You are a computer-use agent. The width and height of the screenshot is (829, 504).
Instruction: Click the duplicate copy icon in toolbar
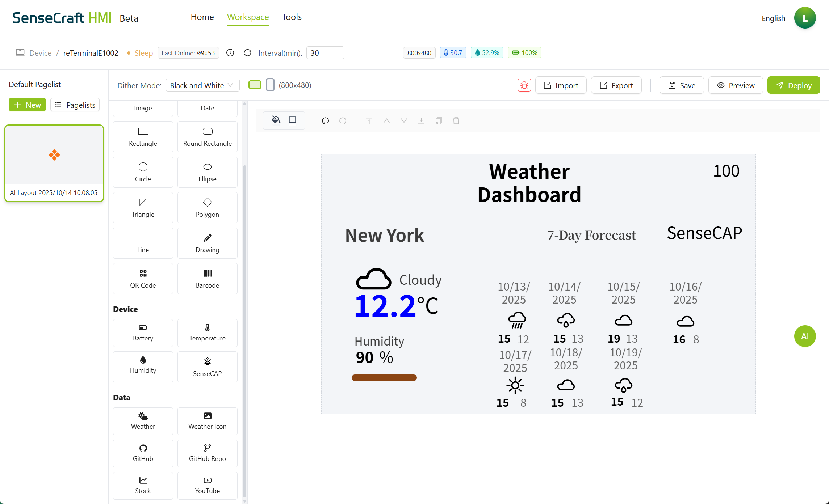tap(439, 121)
